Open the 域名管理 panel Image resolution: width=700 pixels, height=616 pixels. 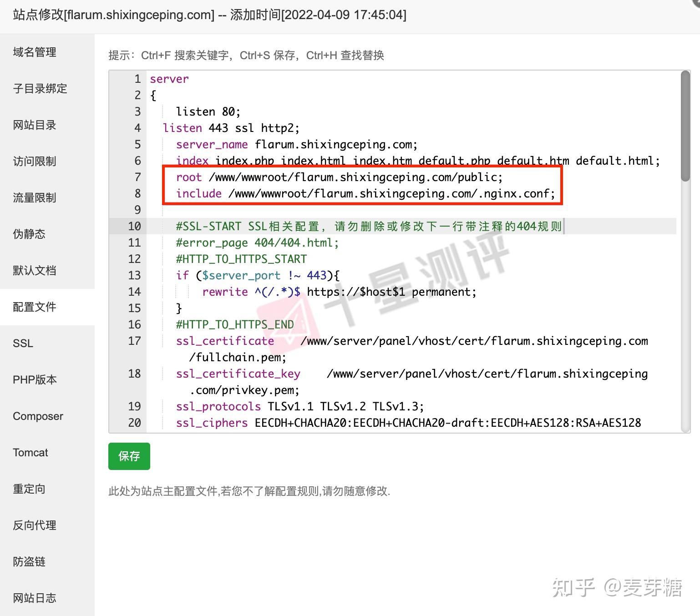pos(34,52)
